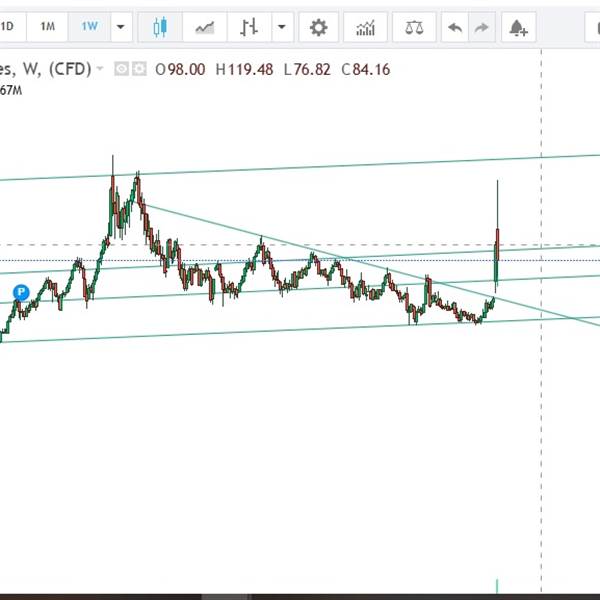Select the 1D timeframe button
This screenshot has width=600, height=600.
pyautogui.click(x=8, y=27)
